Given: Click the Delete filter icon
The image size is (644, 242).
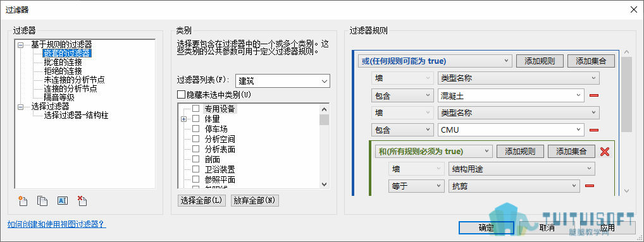Looking at the screenshot, I should pos(82,200).
